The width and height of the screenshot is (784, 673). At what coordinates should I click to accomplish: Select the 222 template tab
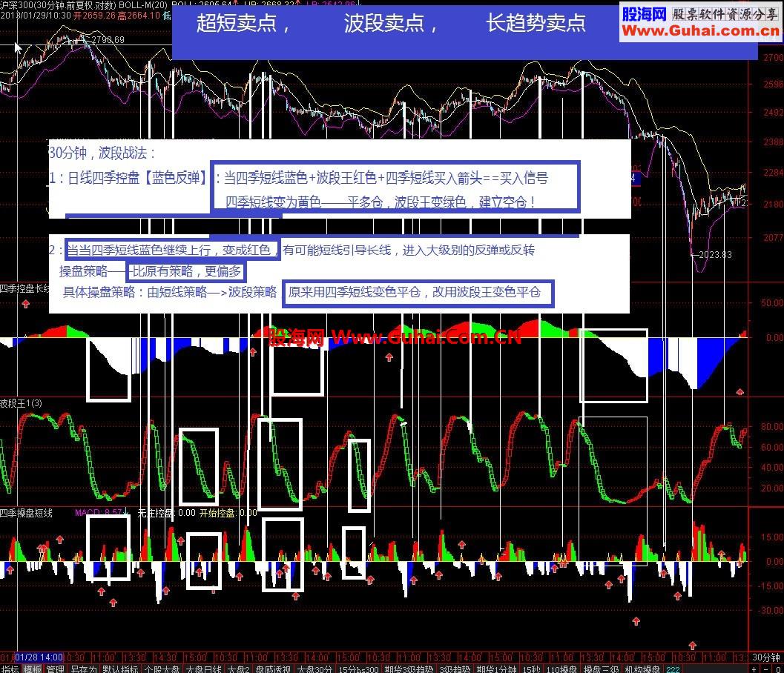pos(673,669)
